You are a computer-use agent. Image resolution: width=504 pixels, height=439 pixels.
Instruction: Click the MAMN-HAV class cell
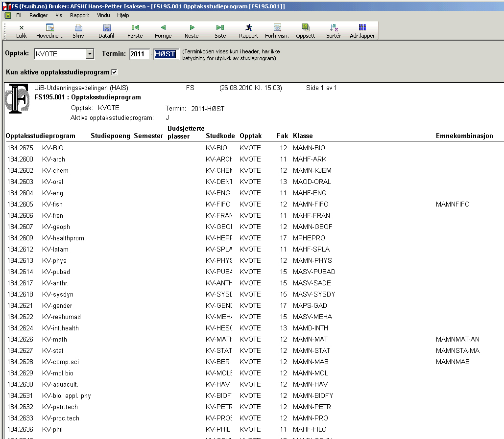pyautogui.click(x=310, y=384)
